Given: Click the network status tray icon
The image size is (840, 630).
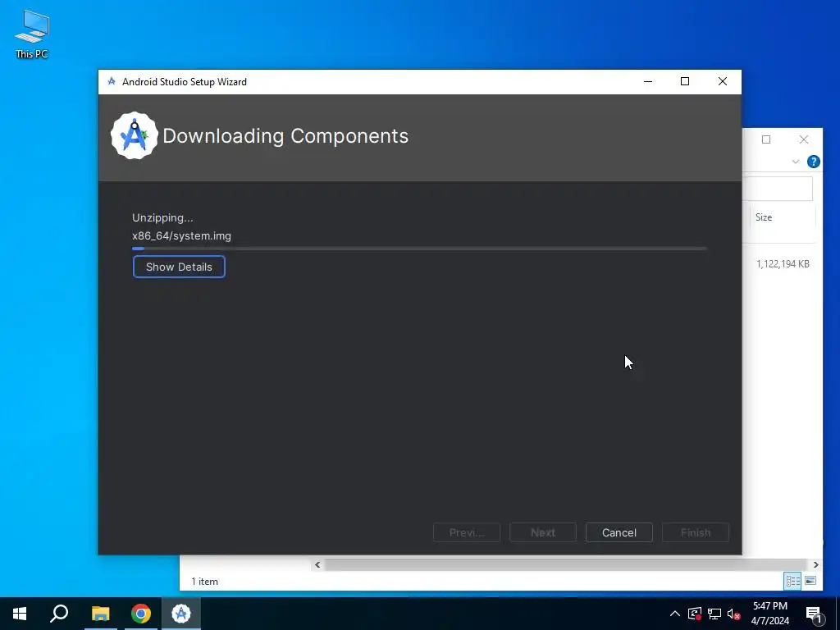Looking at the screenshot, I should click(x=714, y=614).
